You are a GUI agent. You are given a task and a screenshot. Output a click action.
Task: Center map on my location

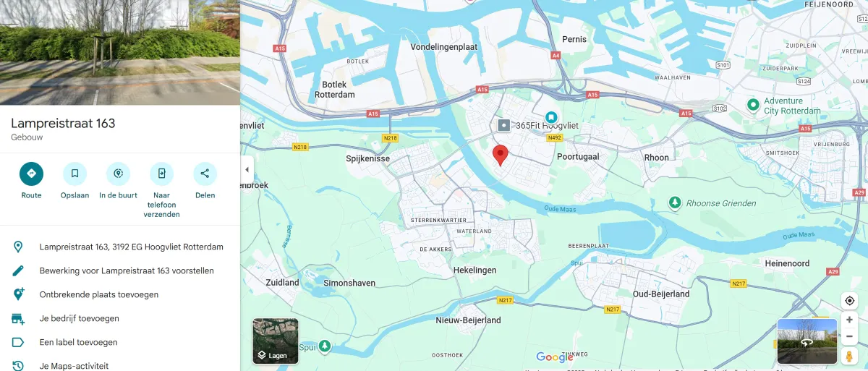(849, 300)
